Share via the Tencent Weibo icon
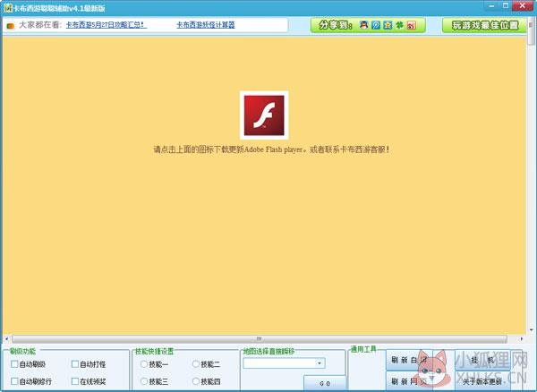 [x=376, y=25]
